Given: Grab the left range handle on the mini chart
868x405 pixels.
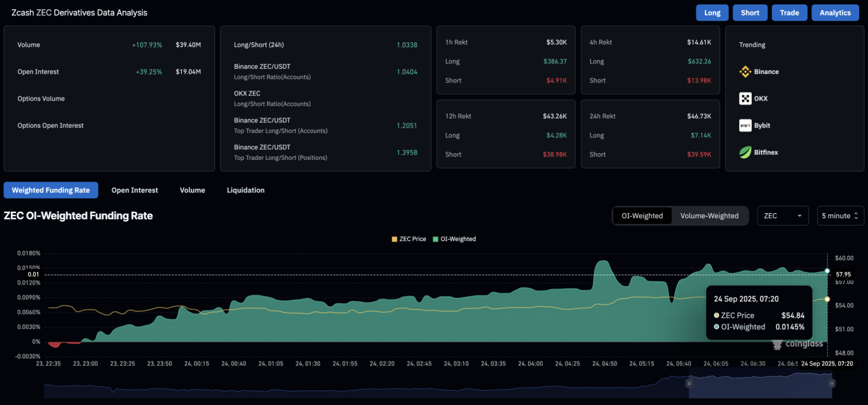Looking at the screenshot, I should coord(689,383).
